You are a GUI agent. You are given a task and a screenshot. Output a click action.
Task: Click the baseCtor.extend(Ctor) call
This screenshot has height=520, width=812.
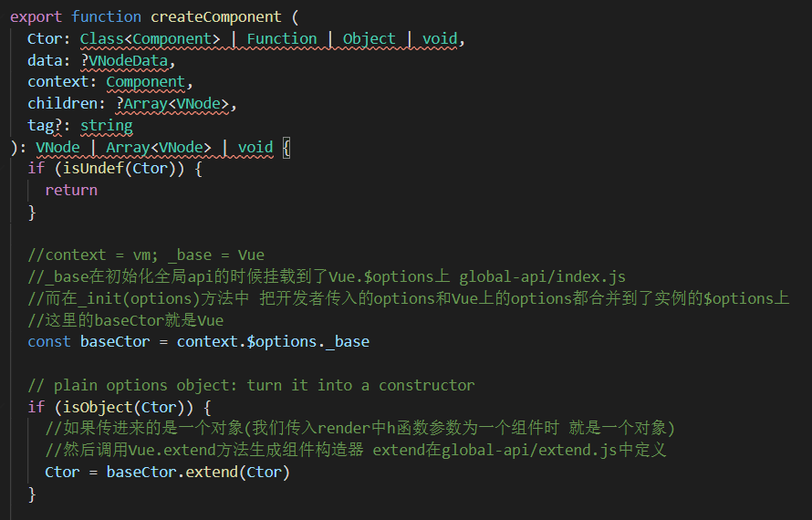pyautogui.click(x=198, y=472)
